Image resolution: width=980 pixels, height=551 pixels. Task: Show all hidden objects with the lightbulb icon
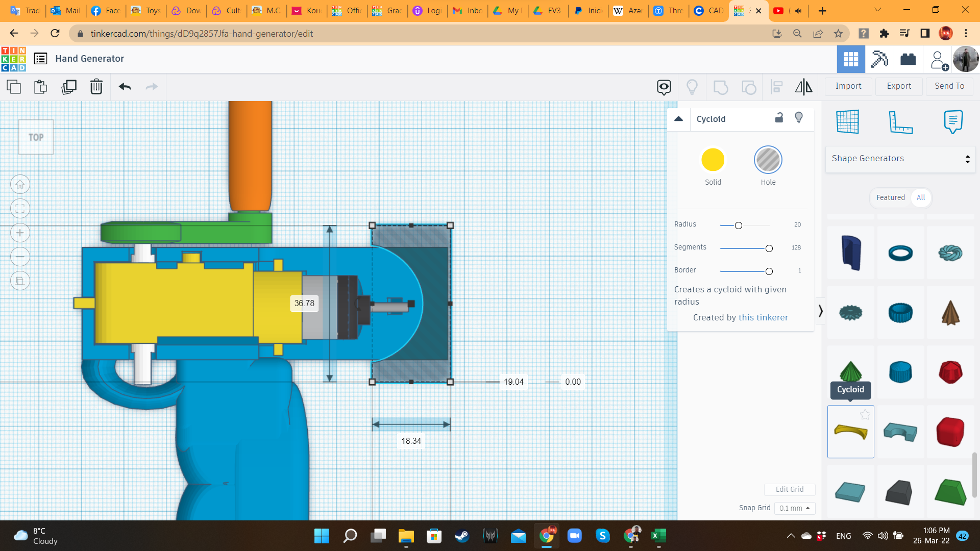point(692,87)
